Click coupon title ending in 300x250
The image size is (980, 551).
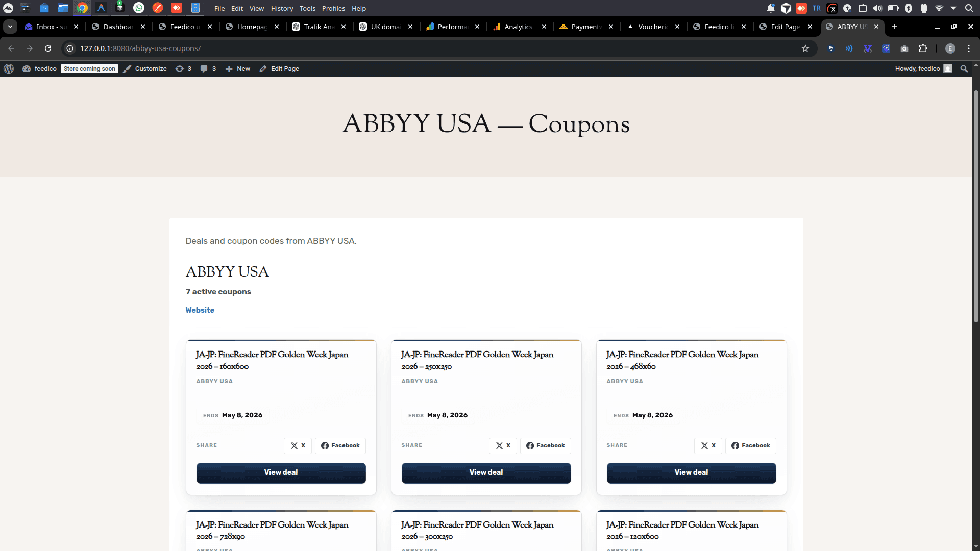(x=477, y=531)
